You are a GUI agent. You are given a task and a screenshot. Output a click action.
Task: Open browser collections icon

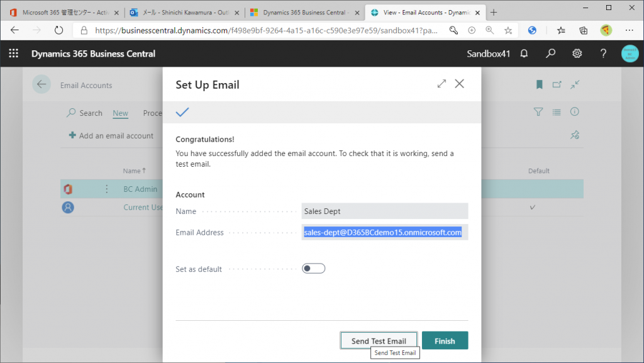click(583, 30)
